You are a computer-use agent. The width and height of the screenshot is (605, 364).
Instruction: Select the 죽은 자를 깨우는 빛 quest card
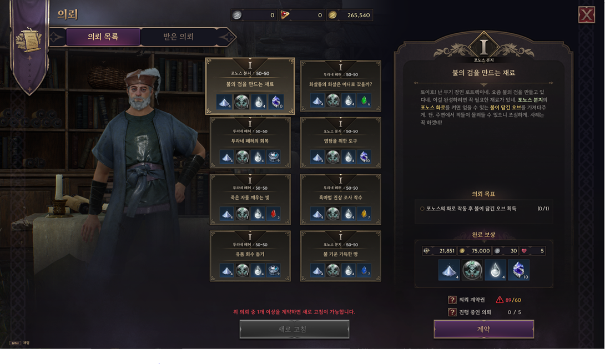pos(250,199)
